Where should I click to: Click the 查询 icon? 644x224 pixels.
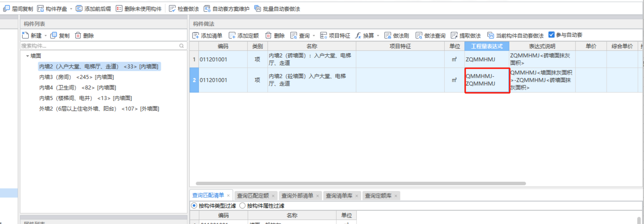pyautogui.click(x=293, y=35)
